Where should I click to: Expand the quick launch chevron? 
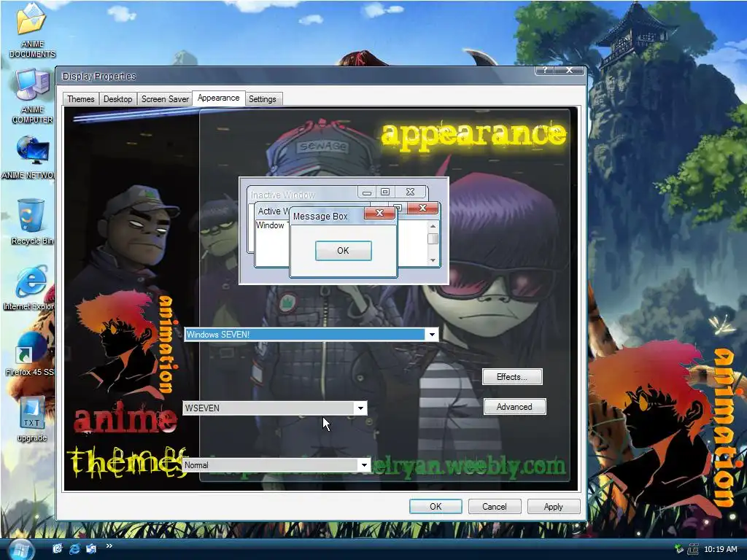pyautogui.click(x=109, y=546)
